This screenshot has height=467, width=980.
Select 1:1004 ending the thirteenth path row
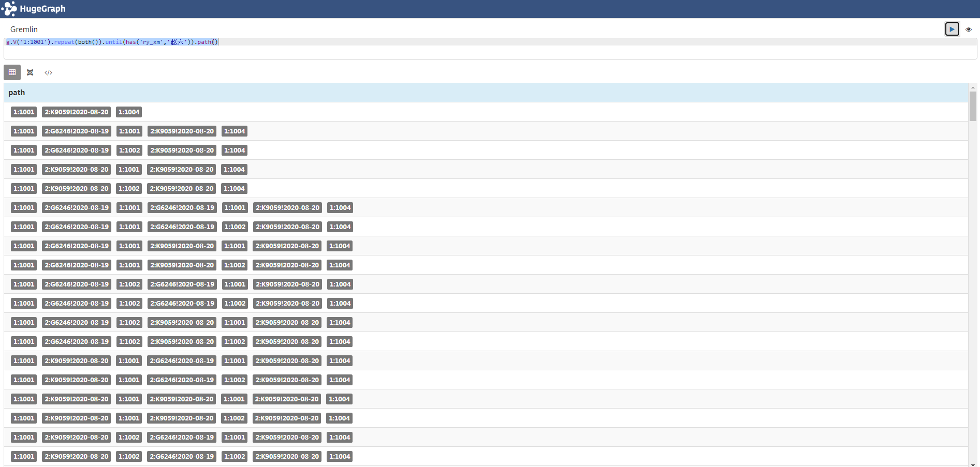pos(340,342)
